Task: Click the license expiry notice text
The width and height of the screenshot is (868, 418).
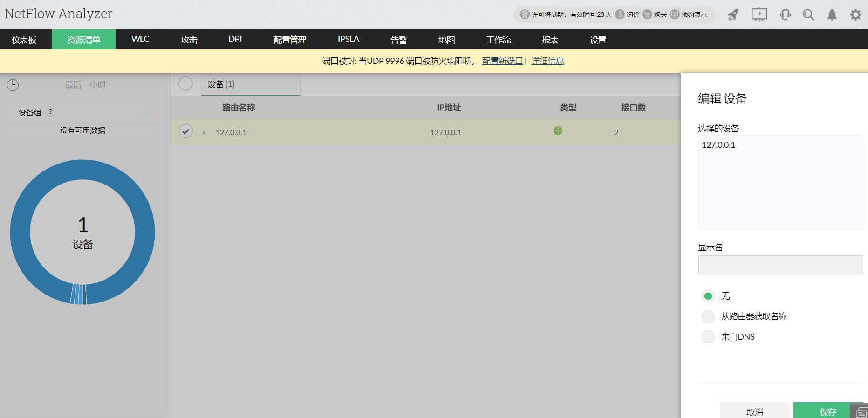Action: (572, 14)
